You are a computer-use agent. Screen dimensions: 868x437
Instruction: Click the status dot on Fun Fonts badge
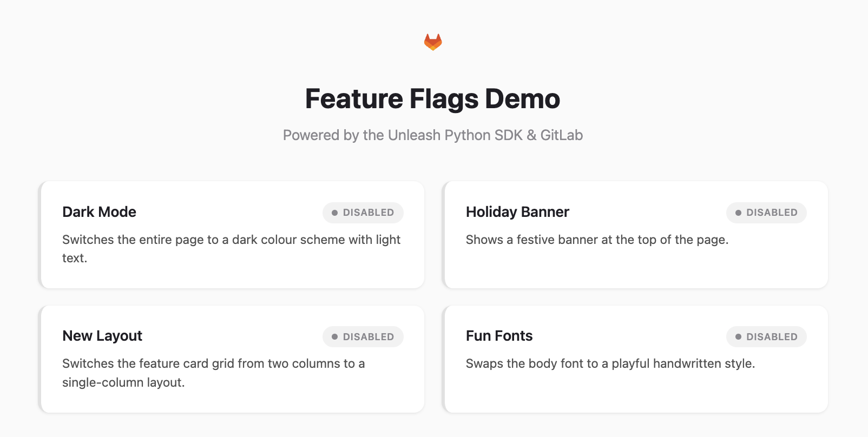[x=737, y=336]
